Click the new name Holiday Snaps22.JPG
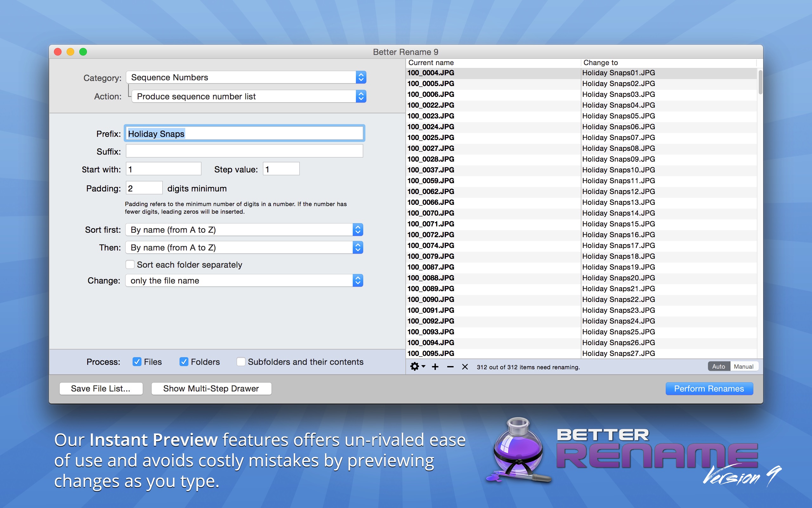This screenshot has height=508, width=812. point(619,299)
